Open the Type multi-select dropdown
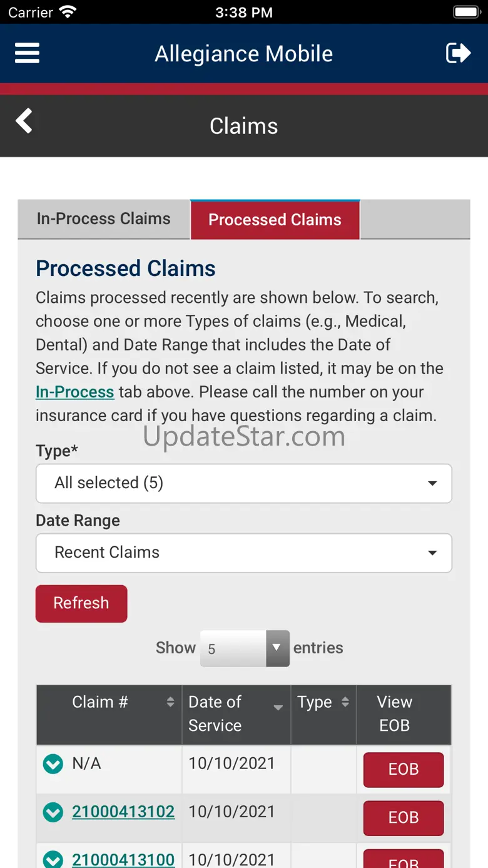The height and width of the screenshot is (868, 488). click(x=243, y=483)
